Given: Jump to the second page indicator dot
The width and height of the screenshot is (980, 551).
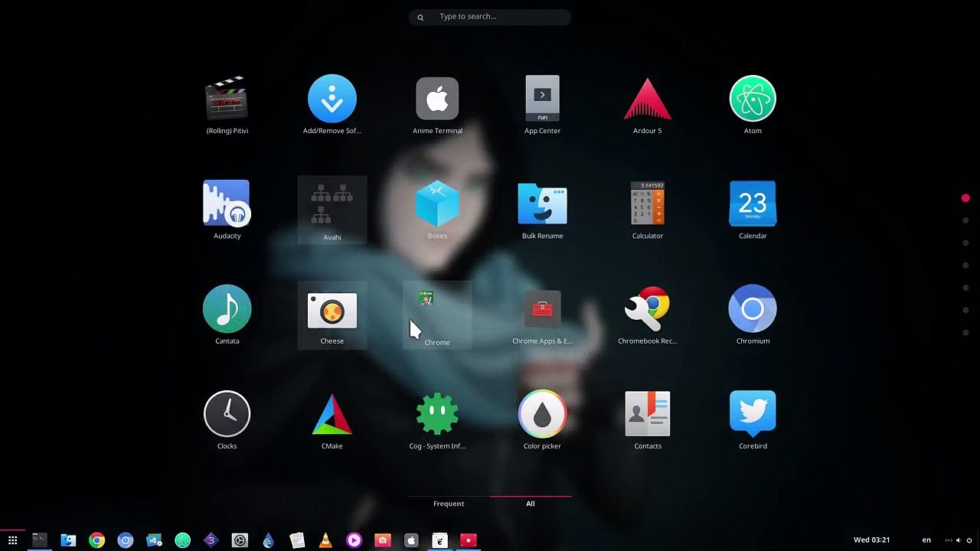Looking at the screenshot, I should [965, 220].
